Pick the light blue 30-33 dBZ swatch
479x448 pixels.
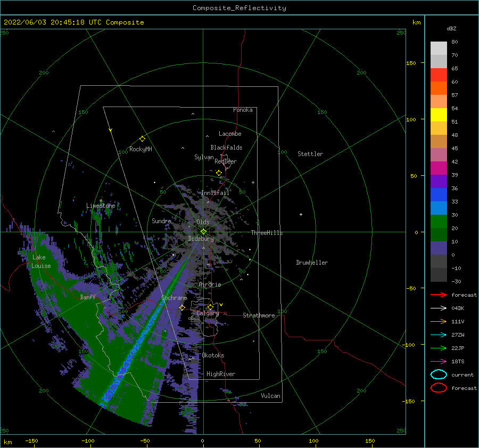[439, 208]
